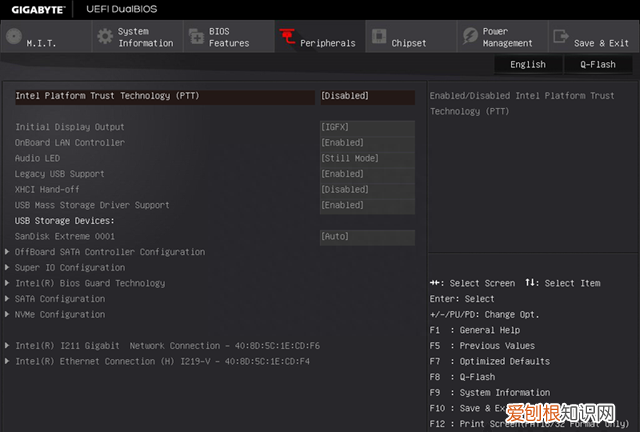The height and width of the screenshot is (432, 640).
Task: Switch to the Chipset tab
Action: tap(408, 43)
